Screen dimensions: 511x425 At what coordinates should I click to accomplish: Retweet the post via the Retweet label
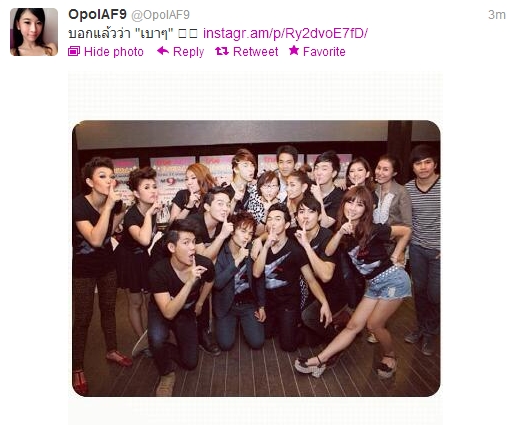tap(255, 52)
